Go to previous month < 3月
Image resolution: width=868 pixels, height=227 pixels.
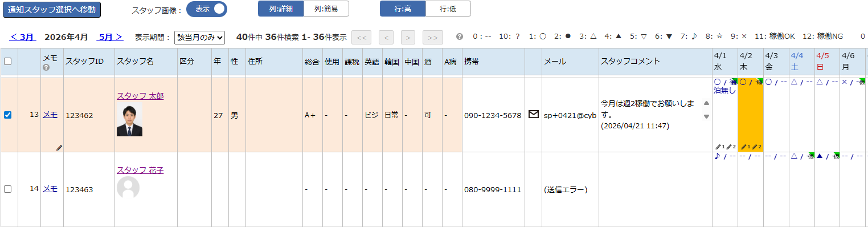pos(23,37)
